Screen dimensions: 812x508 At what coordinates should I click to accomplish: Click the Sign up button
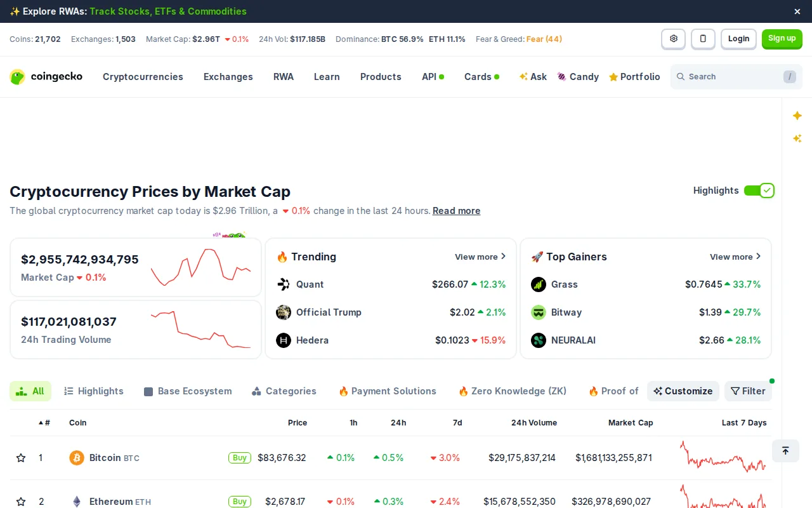[x=782, y=39]
